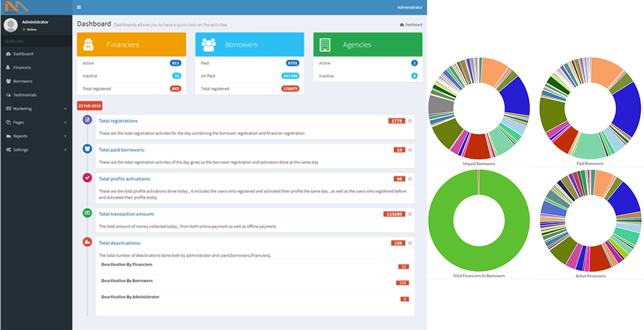Open Testimonials in the sidebar
This screenshot has width=644, height=330.
click(24, 95)
